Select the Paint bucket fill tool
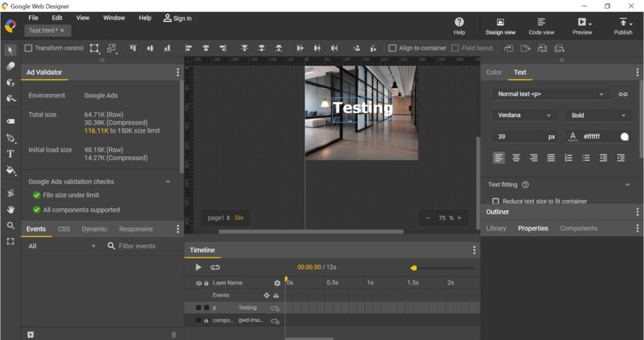 pyautogui.click(x=10, y=170)
